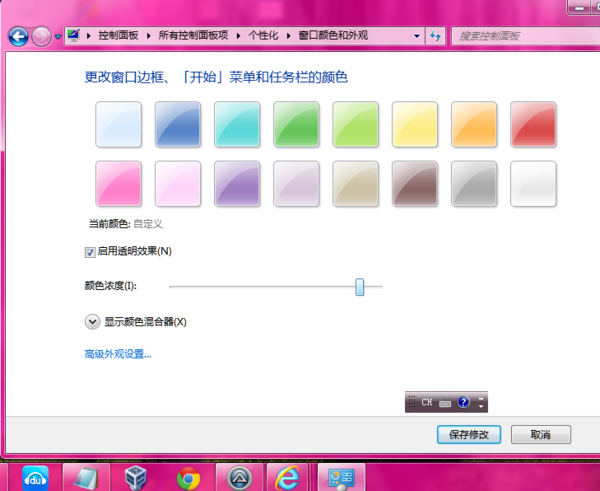
Task: Click the CH input language indicator
Action: (427, 402)
